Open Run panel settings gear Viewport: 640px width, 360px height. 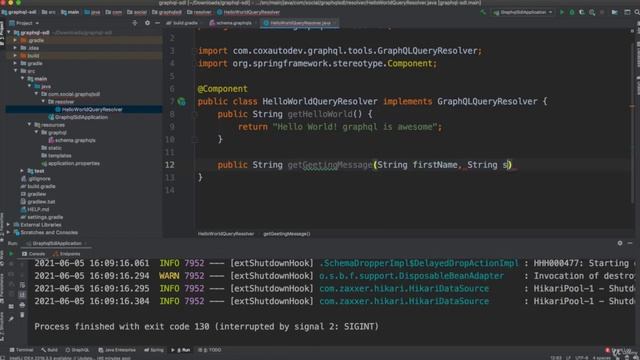tap(620, 243)
